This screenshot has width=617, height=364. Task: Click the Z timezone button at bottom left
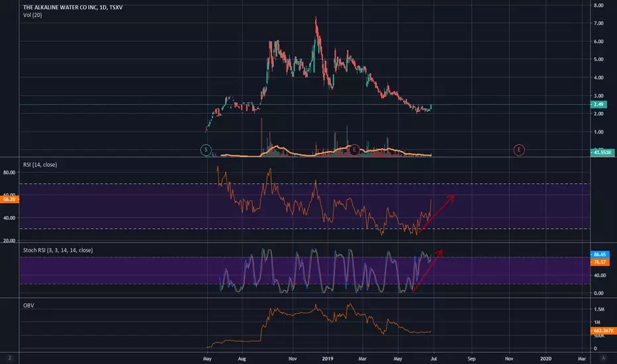9,358
